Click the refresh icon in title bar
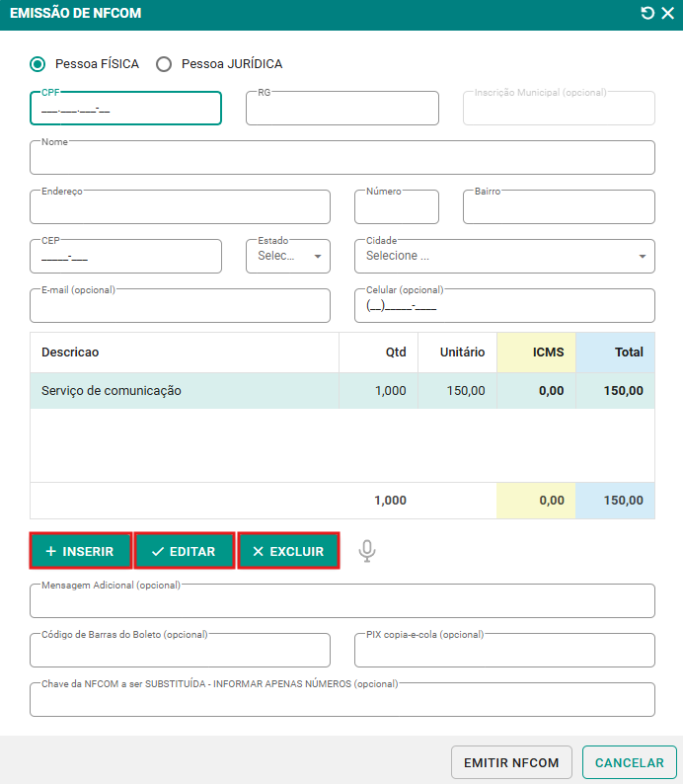The height and width of the screenshot is (784, 683). (647, 14)
